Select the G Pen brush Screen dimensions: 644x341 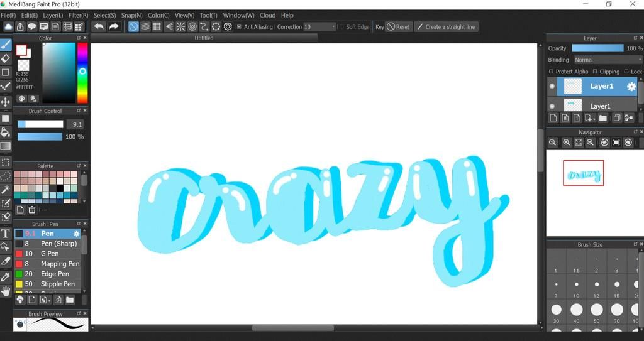click(48, 254)
